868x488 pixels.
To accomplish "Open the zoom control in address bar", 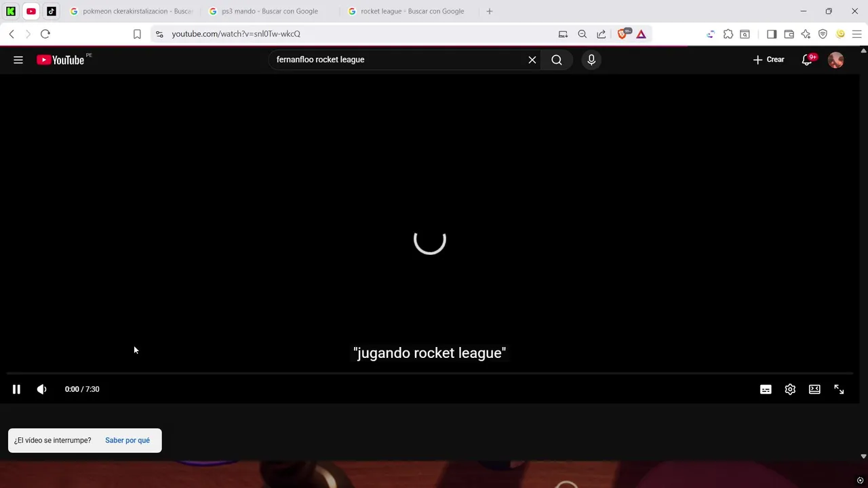I will pos(582,34).
